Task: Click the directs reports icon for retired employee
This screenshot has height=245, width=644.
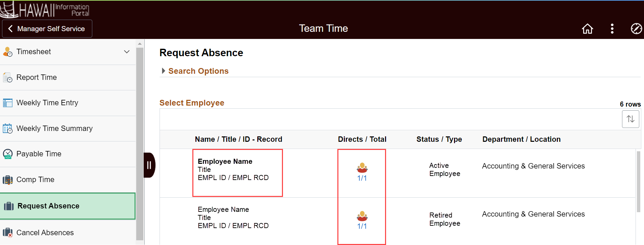Action: [361, 217]
